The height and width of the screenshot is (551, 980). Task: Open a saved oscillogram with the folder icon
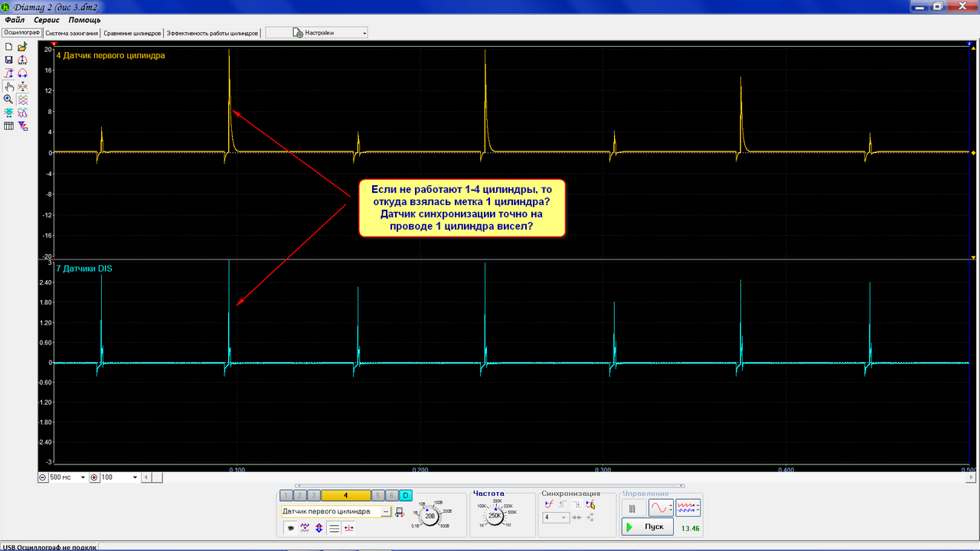(x=22, y=47)
